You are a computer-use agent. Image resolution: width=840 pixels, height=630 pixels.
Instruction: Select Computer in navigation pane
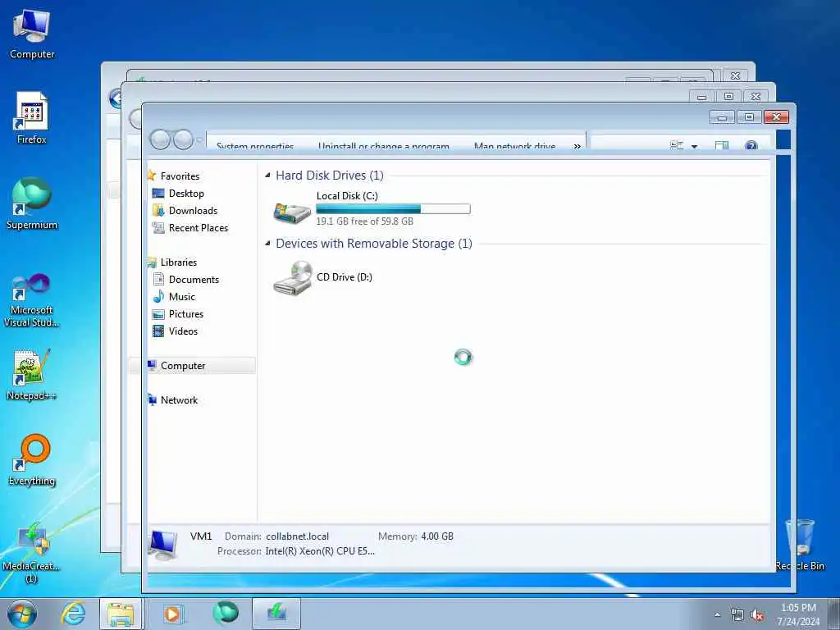(183, 365)
